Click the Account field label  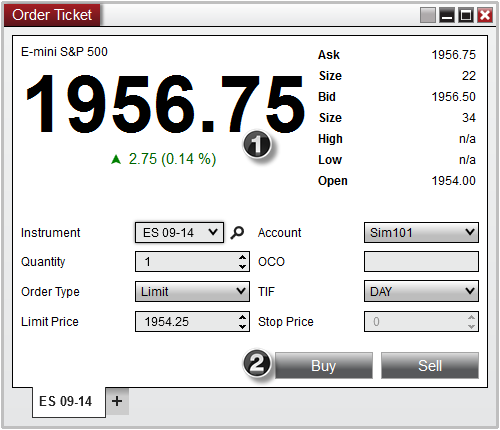pyautogui.click(x=279, y=233)
